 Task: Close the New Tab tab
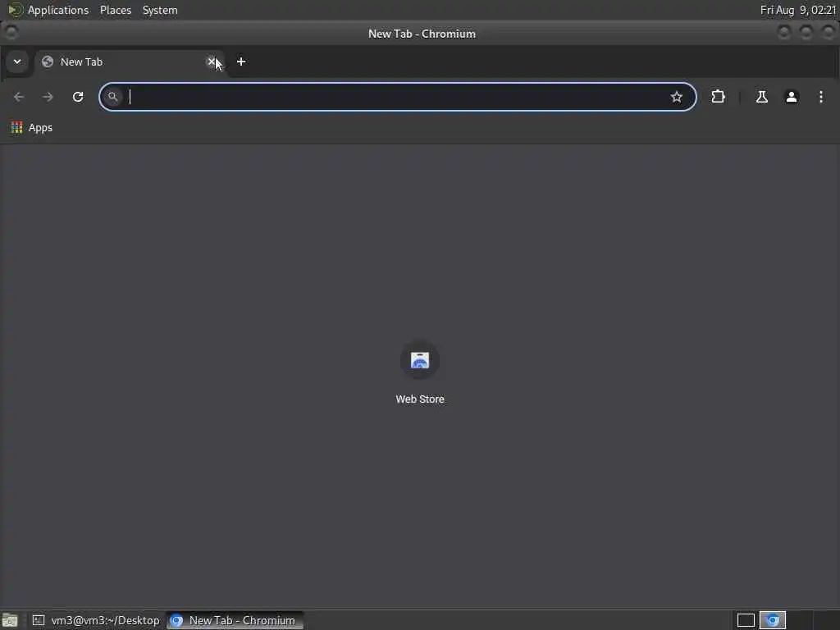point(211,62)
